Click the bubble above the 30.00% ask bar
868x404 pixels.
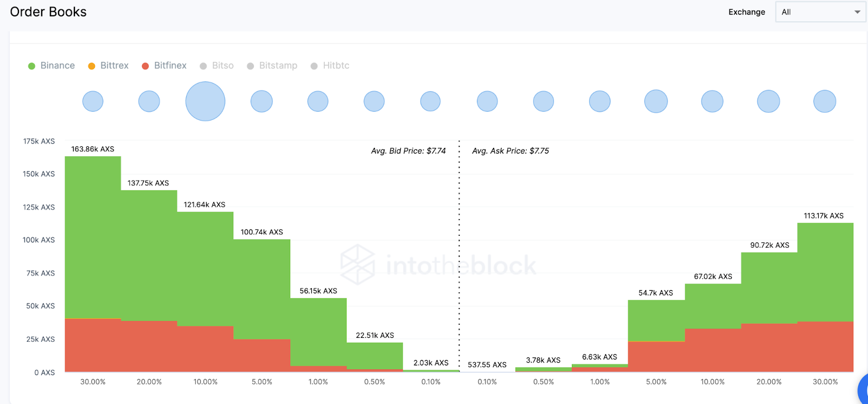[825, 101]
